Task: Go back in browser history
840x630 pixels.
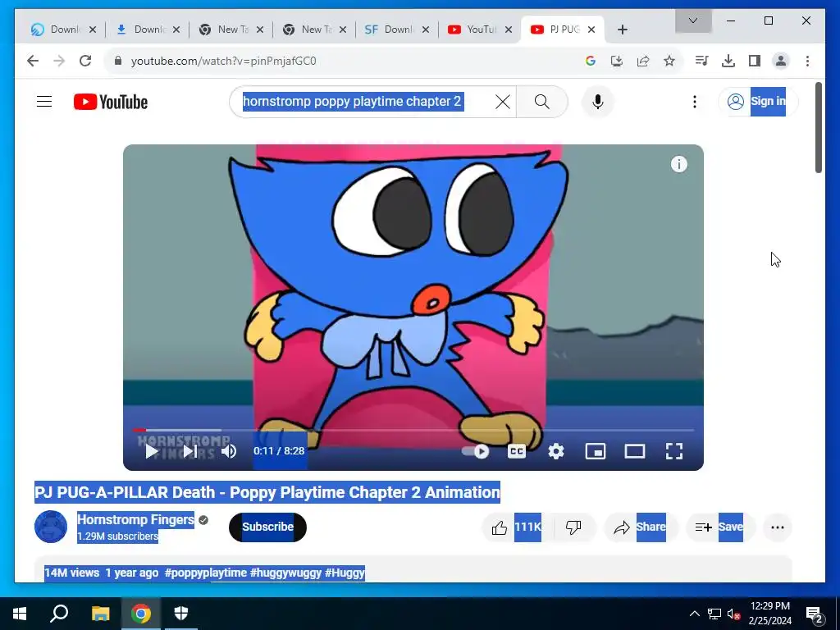Action: [33, 61]
